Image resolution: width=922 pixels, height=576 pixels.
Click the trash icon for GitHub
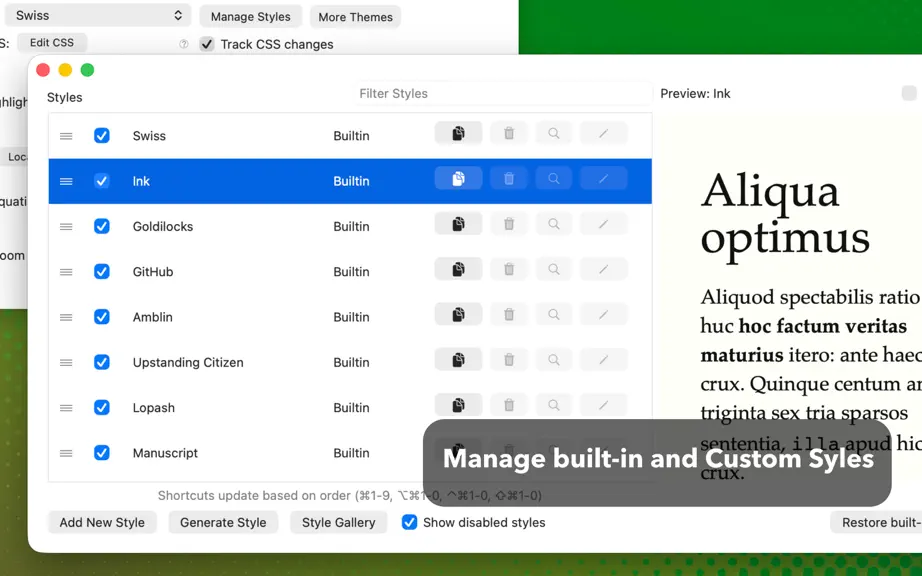tap(509, 269)
